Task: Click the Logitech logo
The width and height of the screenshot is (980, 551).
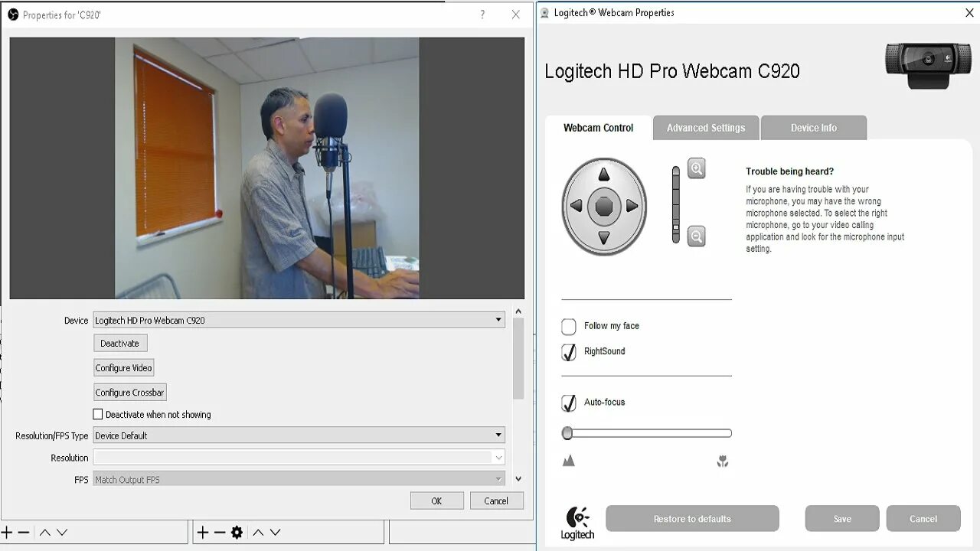Action: click(577, 523)
